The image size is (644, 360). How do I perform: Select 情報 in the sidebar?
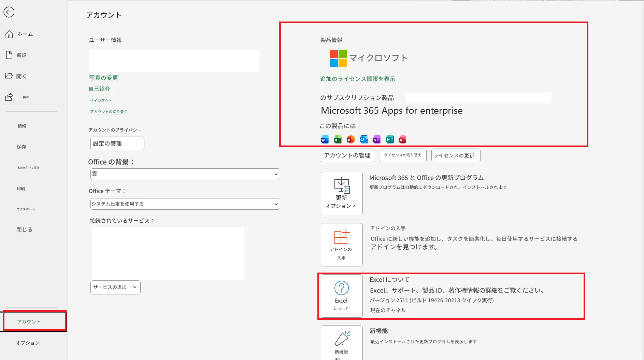point(22,126)
